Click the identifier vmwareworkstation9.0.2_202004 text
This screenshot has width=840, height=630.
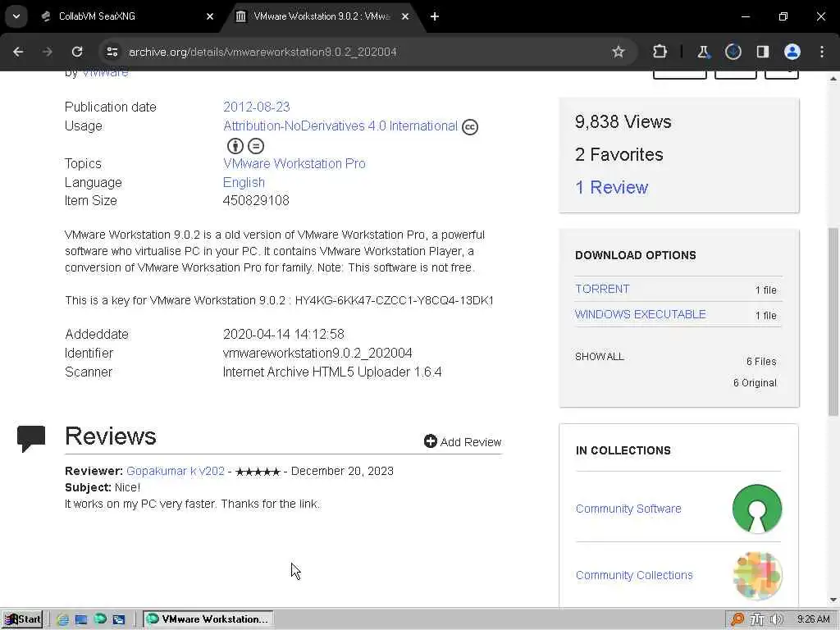[x=317, y=353]
